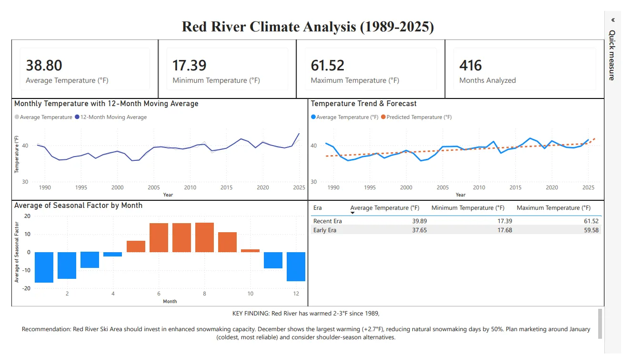Collapse the Quick measure pane chevron
632x364 pixels.
[612, 20]
